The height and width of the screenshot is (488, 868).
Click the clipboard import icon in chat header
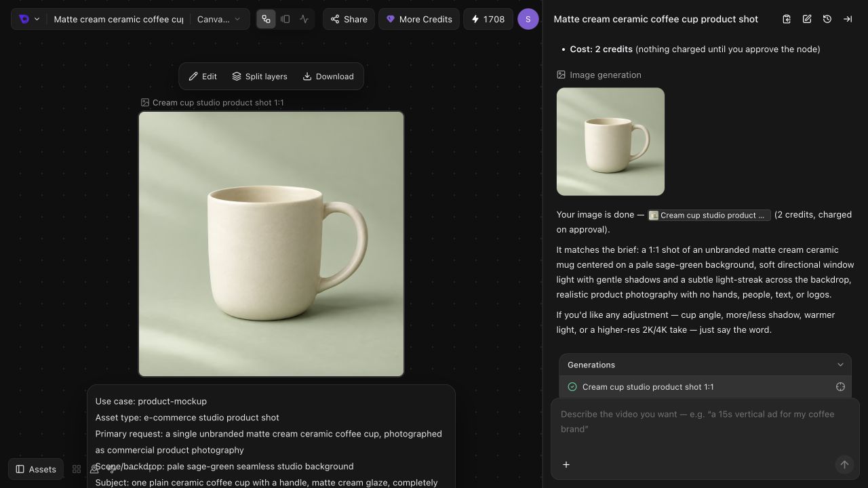tap(787, 19)
